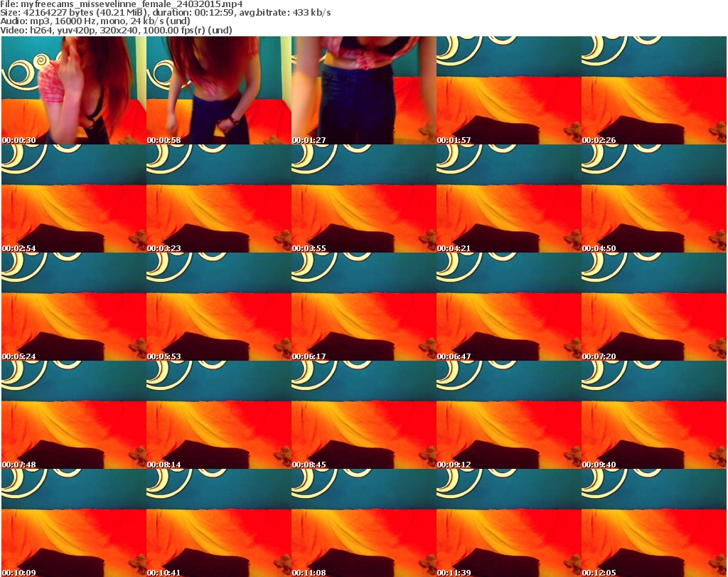Select the 00:05:53 frame
728x577 pixels.
[x=219, y=307]
